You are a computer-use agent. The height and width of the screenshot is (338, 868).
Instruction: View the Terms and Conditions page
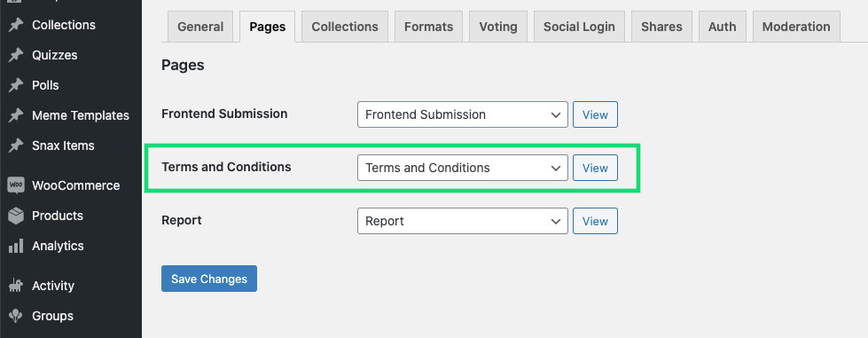click(x=595, y=168)
